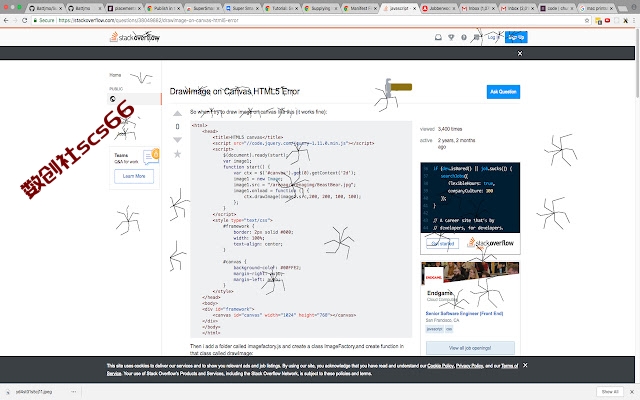Open the question title DrawImage on Canvas HTML5 Error
Image resolution: width=640 pixels, height=400 pixels.
[235, 91]
